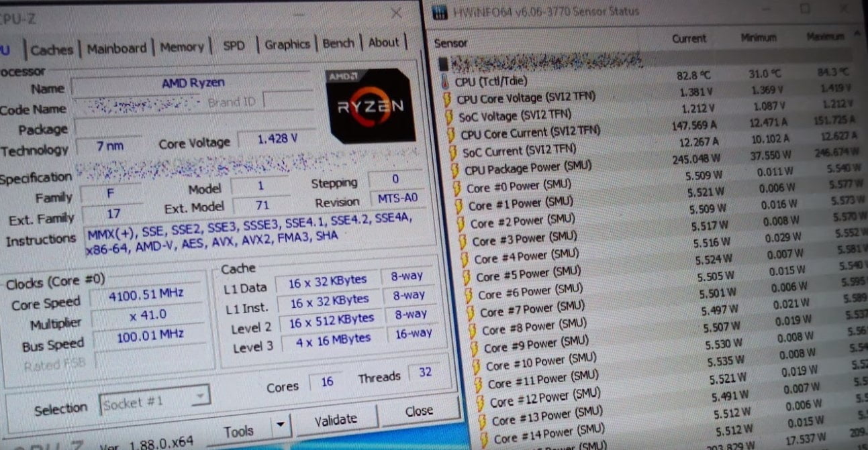Click the bolt icon beside CPU Package Power
The width and height of the screenshot is (868, 450).
[x=456, y=170]
